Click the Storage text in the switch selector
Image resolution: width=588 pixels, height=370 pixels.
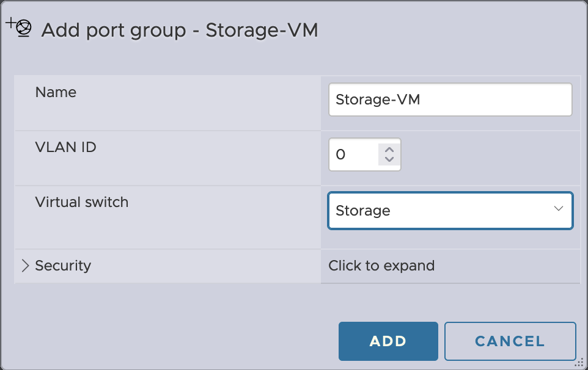point(363,211)
